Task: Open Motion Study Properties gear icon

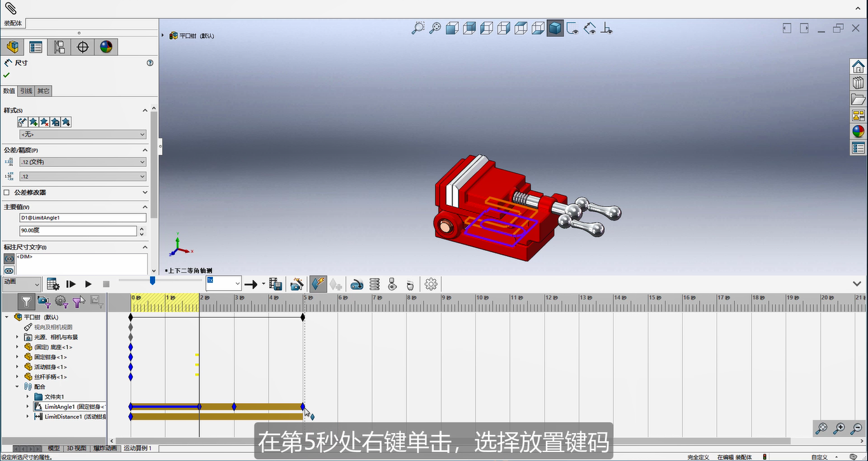Action: pos(431,284)
